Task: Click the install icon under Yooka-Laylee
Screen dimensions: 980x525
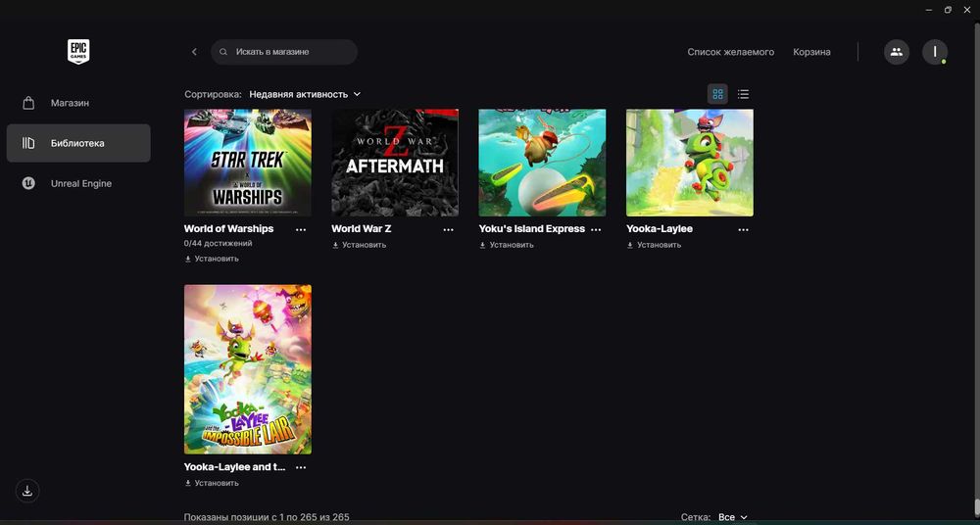Action: (x=630, y=245)
